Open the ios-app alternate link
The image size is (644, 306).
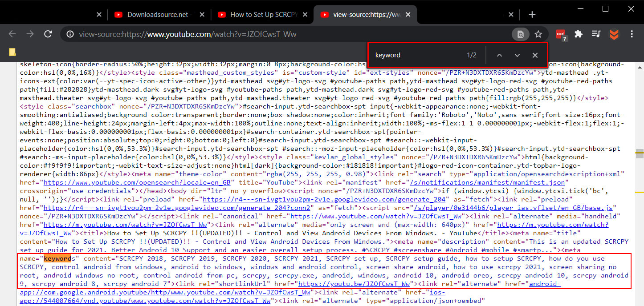click(232, 296)
